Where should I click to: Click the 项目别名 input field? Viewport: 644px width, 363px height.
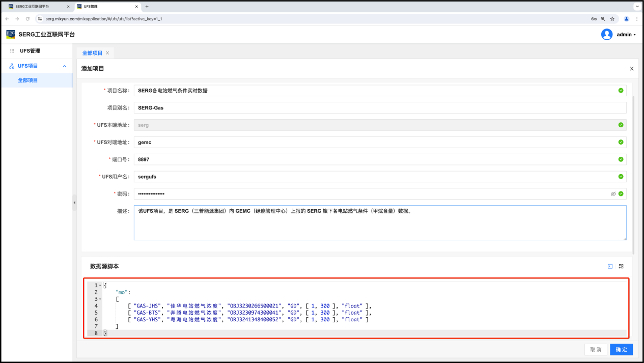coord(379,108)
